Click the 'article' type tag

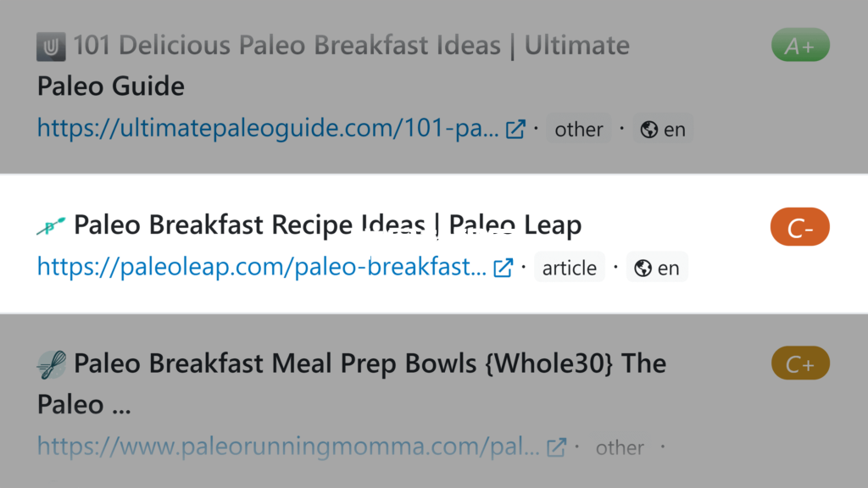570,268
